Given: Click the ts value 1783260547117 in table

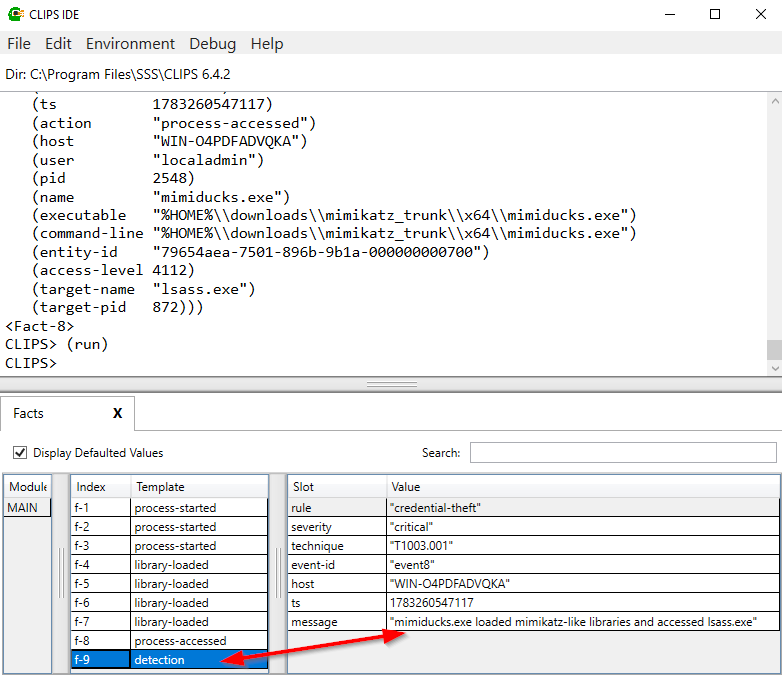Looking at the screenshot, I should 583,602.
